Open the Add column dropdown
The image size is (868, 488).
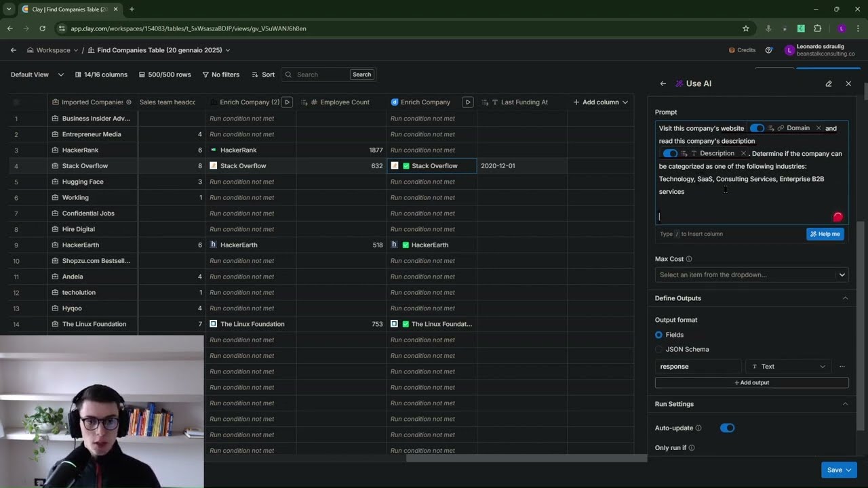(x=600, y=102)
